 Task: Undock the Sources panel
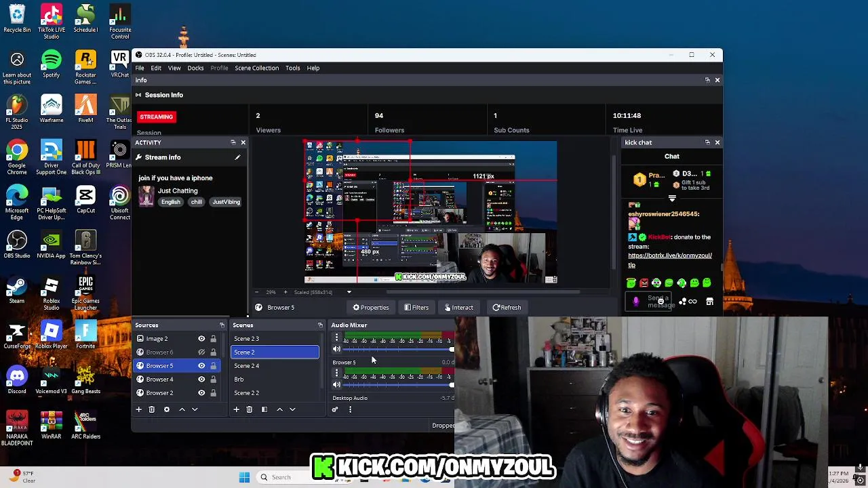click(221, 325)
